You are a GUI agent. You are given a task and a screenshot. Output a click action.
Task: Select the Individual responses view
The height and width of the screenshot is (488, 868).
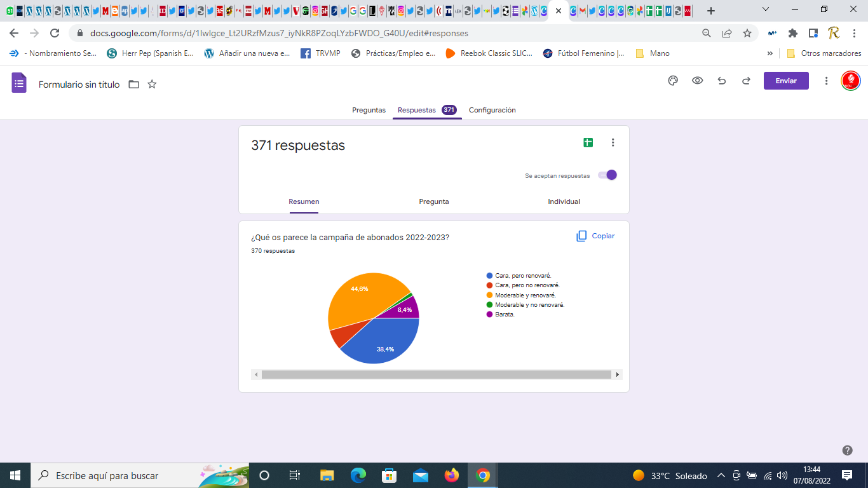[x=564, y=201]
